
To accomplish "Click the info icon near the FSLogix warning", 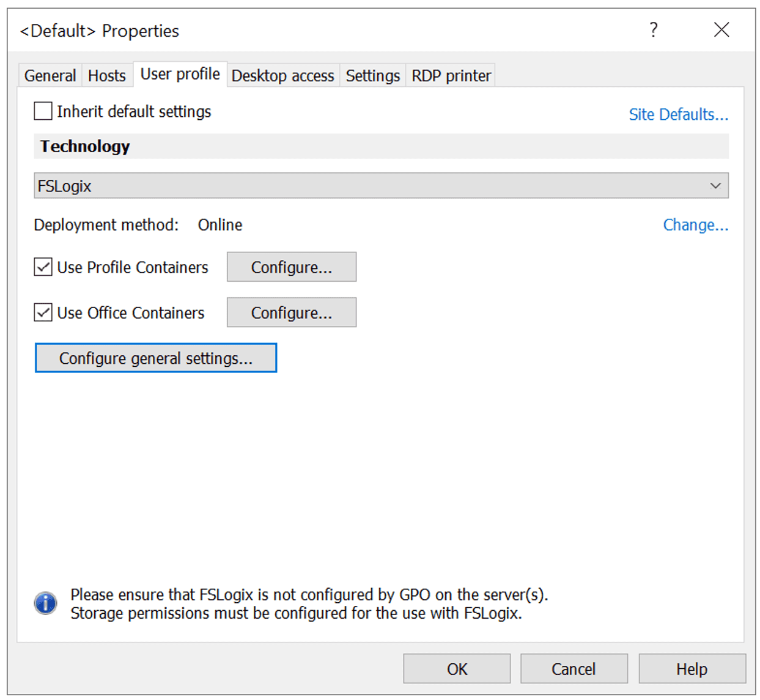I will tap(45, 603).
